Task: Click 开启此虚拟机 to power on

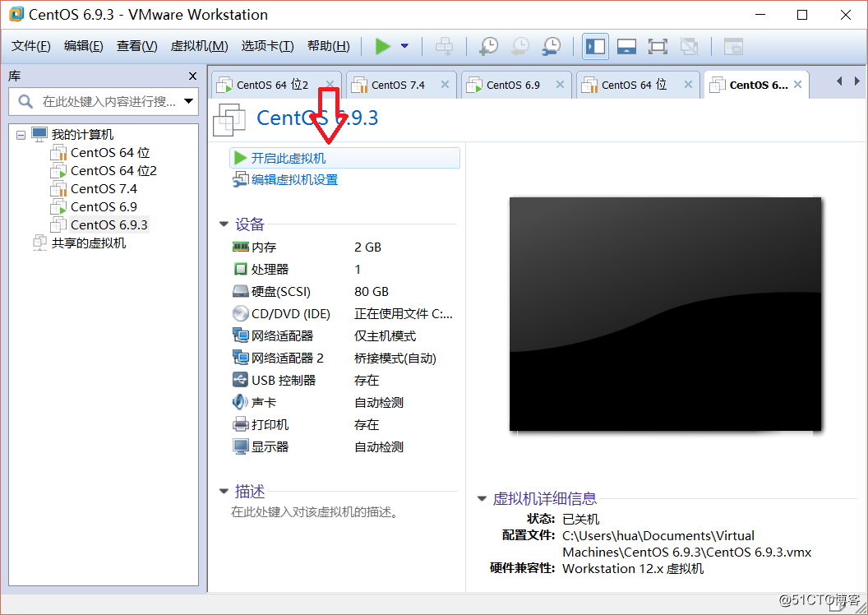Action: [344, 159]
